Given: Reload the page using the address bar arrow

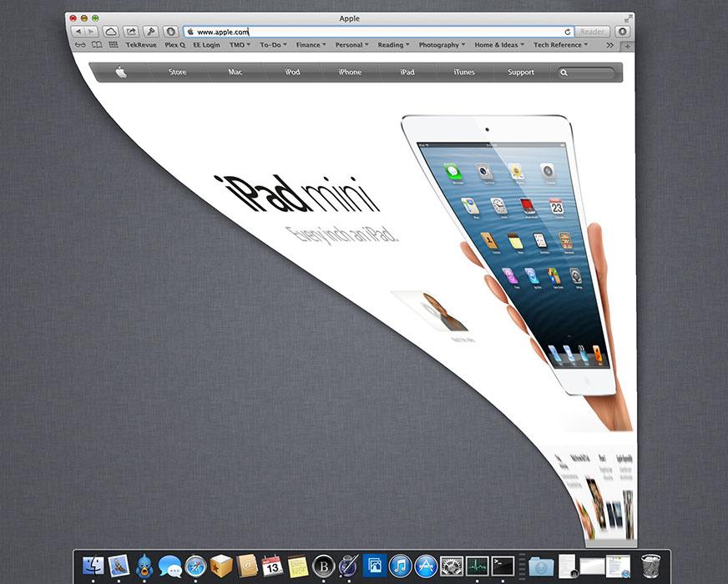Looking at the screenshot, I should (568, 32).
